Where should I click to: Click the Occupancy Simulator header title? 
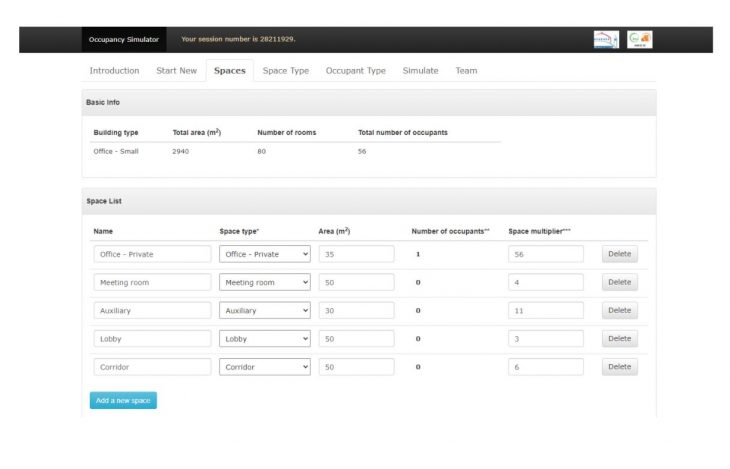click(124, 39)
